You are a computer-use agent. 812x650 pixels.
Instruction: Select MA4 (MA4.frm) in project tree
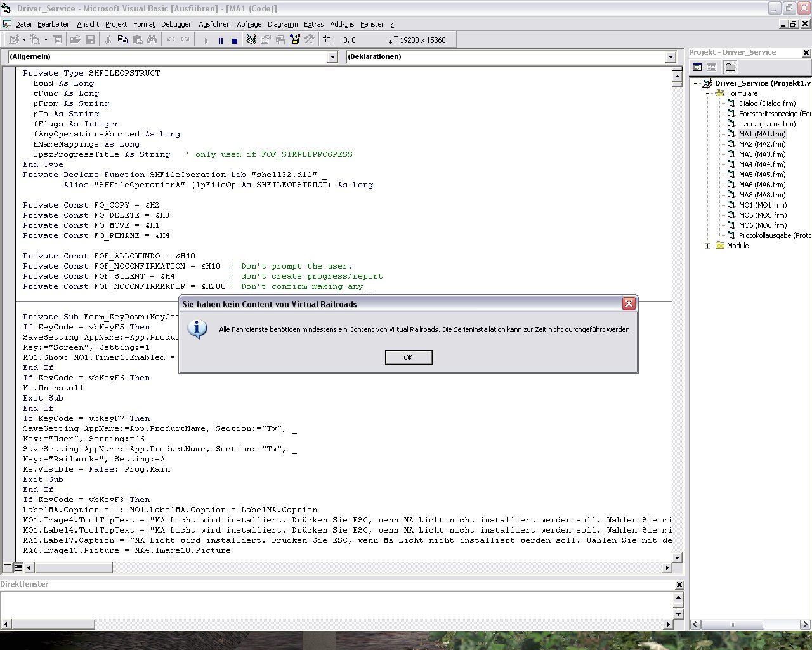tap(762, 164)
